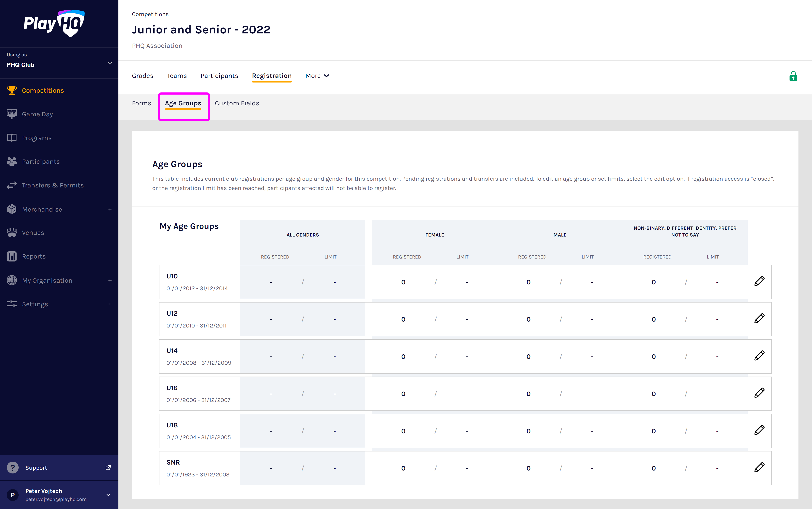The width and height of the screenshot is (812, 509).
Task: Go to the Grades tab
Action: 142,76
